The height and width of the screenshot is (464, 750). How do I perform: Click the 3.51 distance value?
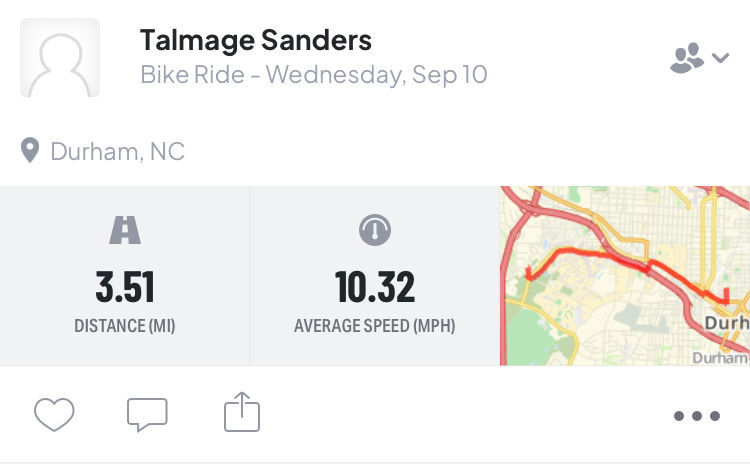point(125,288)
